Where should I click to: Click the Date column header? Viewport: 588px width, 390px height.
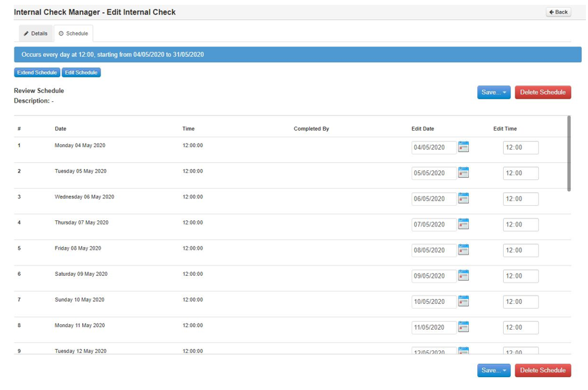tap(60, 129)
